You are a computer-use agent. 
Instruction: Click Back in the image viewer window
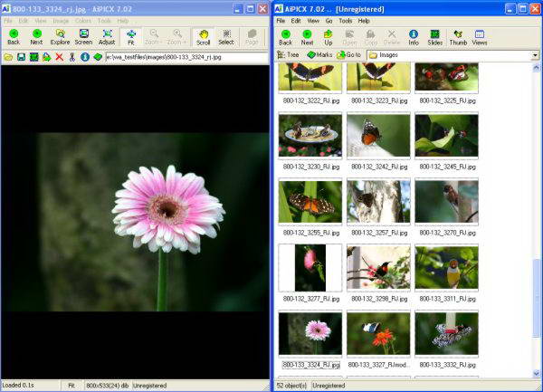[14, 37]
